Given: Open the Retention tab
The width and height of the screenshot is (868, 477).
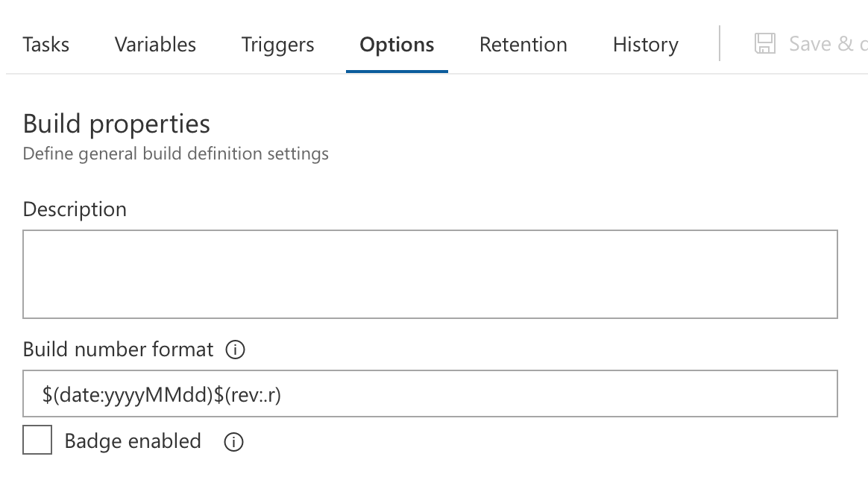Looking at the screenshot, I should pos(523,45).
